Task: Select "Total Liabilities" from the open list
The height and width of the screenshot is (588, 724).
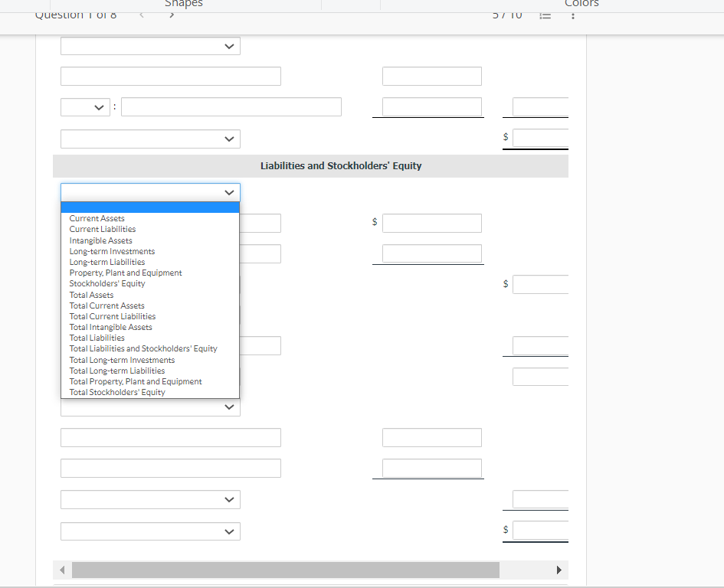Action: pos(97,338)
